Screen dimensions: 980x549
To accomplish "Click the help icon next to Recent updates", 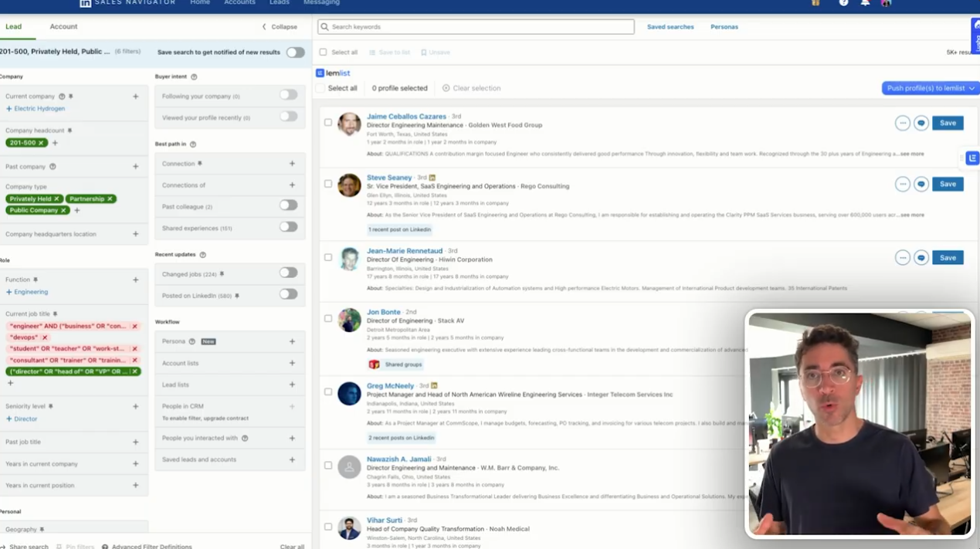I will 203,255.
